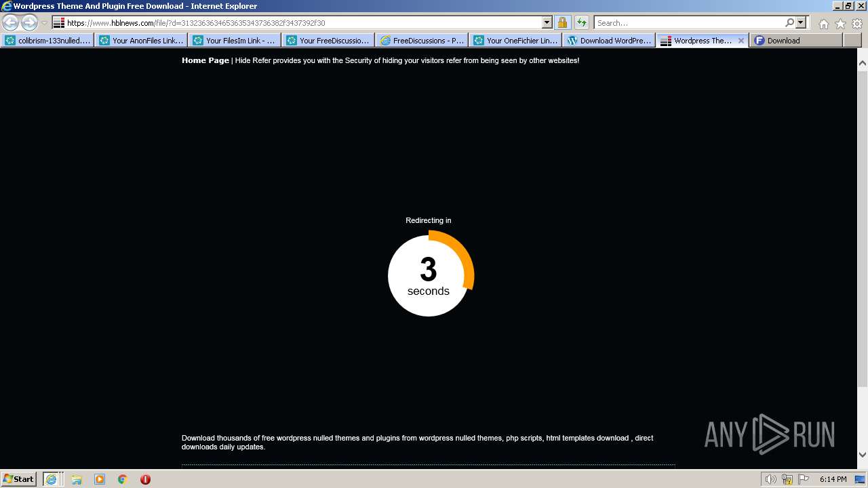Click the 6:14 PM system clock
868x488 pixels.
pos(833,479)
